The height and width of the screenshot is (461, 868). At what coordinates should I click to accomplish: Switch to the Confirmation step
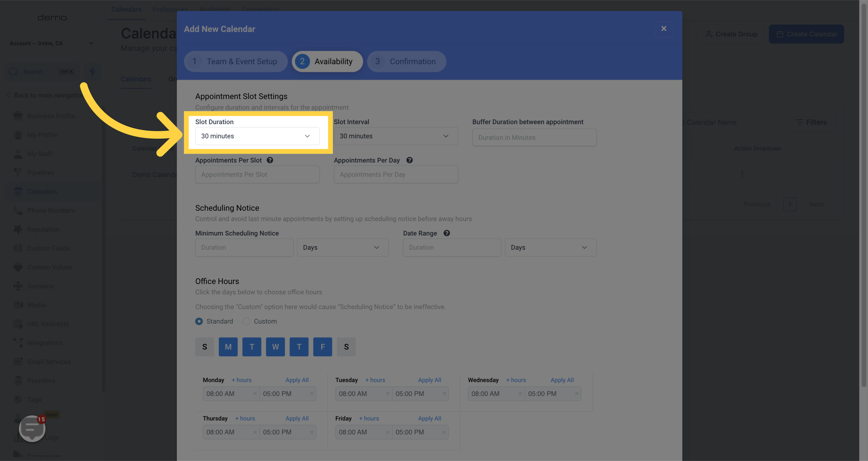pyautogui.click(x=406, y=61)
